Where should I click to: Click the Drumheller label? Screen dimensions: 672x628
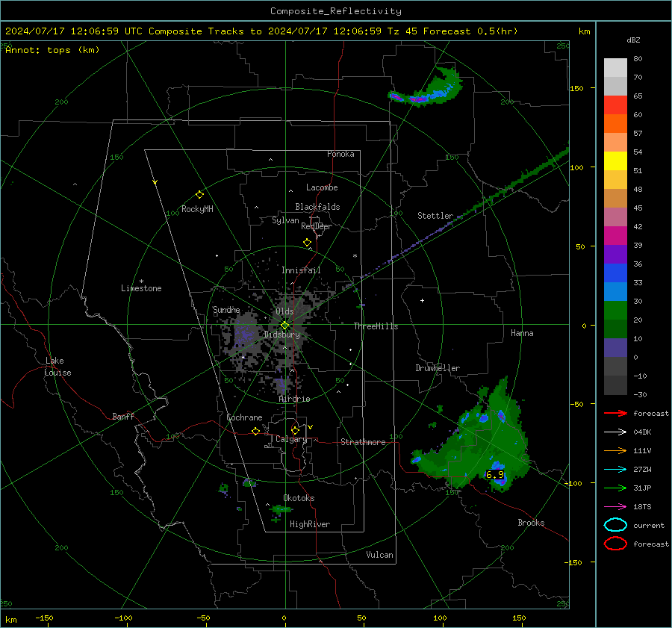438,368
